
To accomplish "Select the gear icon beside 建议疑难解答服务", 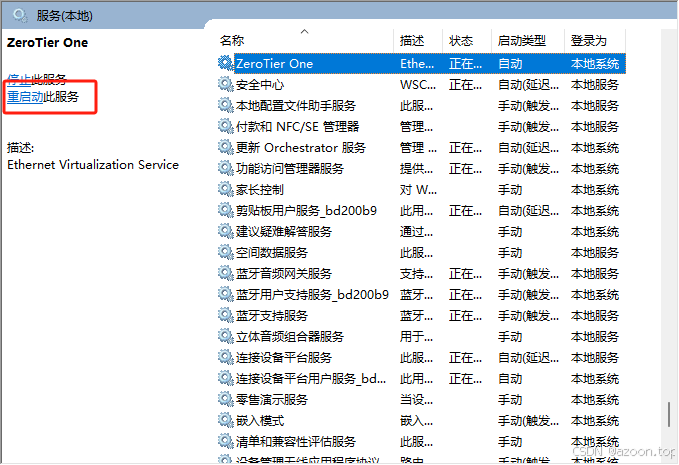I will (225, 231).
